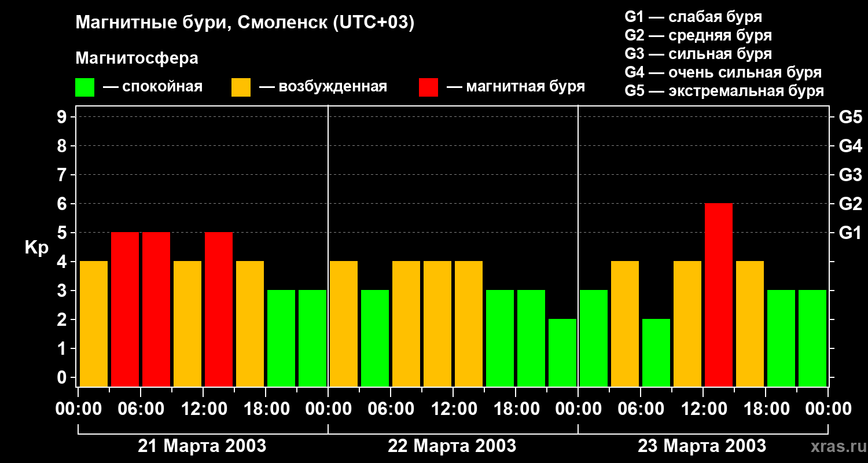Click the '— магнитная буря' legend label
The width and height of the screenshot is (868, 463).
point(516,87)
